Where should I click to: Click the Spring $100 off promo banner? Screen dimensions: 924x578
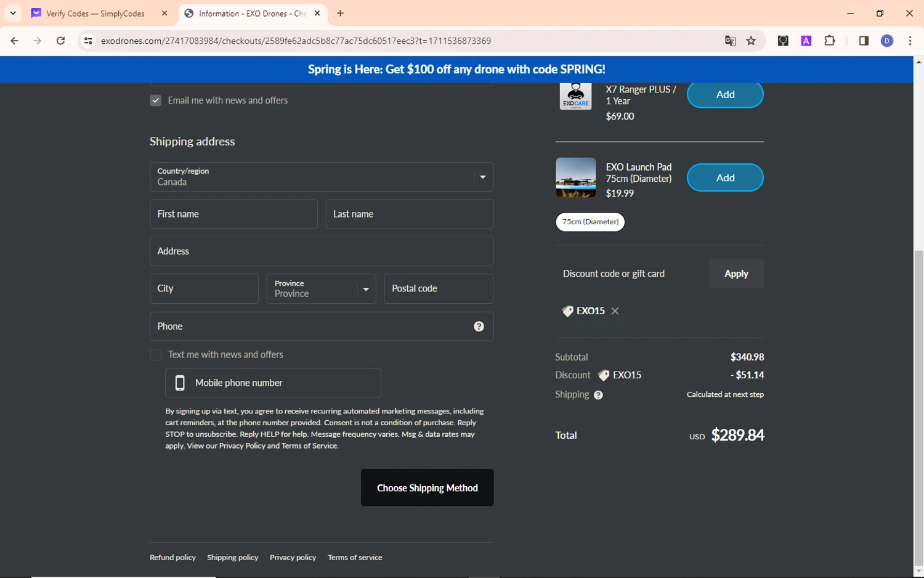click(x=456, y=69)
